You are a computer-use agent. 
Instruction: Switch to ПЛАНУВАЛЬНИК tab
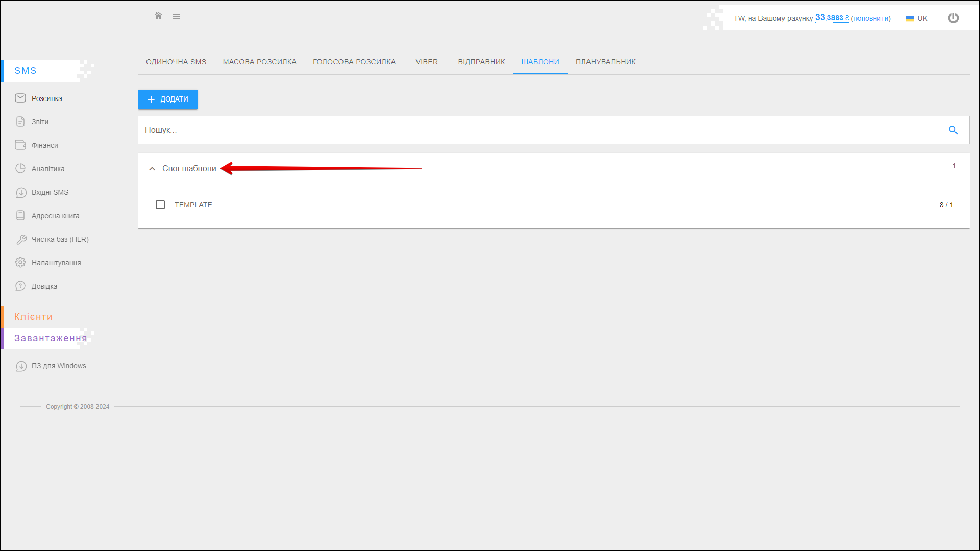pyautogui.click(x=605, y=62)
